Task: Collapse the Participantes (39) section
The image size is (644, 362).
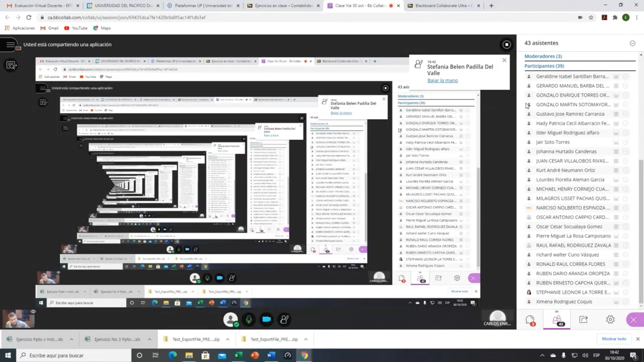Action: pos(544,66)
